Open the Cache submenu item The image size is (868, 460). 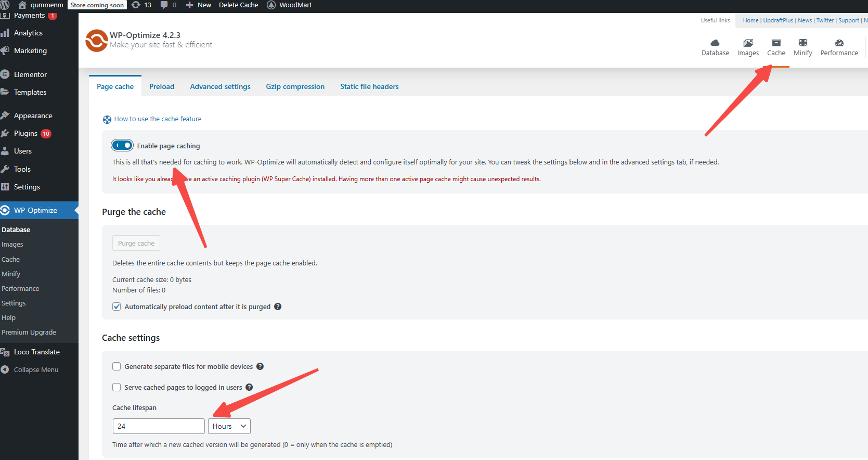coord(10,259)
